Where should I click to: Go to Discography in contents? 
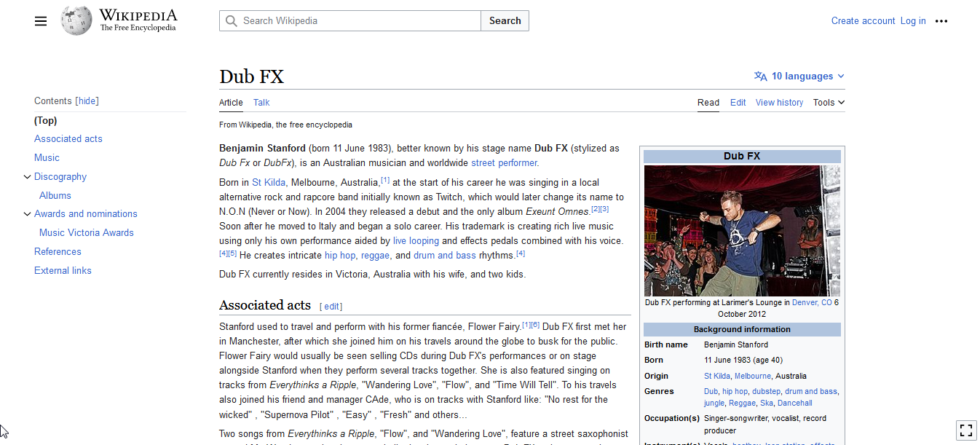coord(60,177)
